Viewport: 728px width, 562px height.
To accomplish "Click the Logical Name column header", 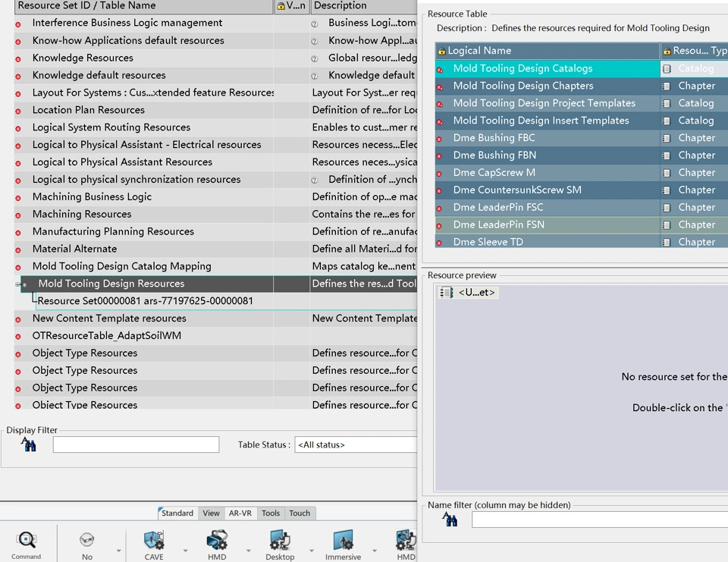I will click(x=546, y=51).
